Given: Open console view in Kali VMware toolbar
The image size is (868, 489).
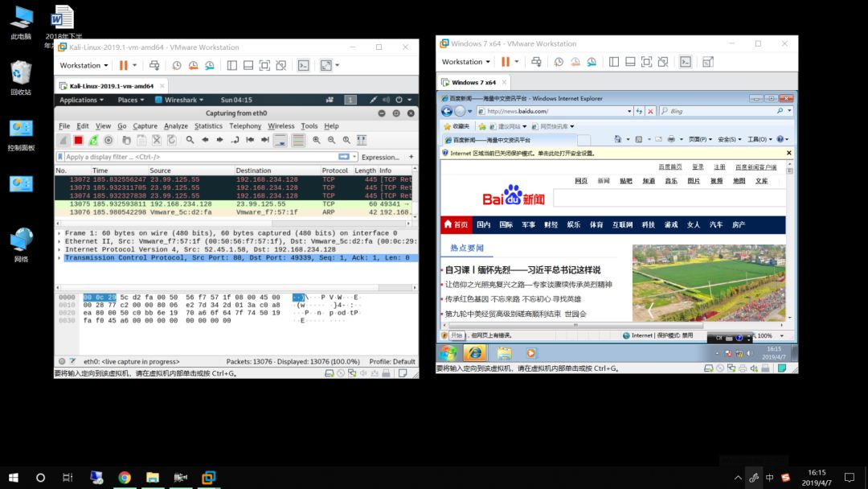Looking at the screenshot, I should pyautogui.click(x=303, y=65).
